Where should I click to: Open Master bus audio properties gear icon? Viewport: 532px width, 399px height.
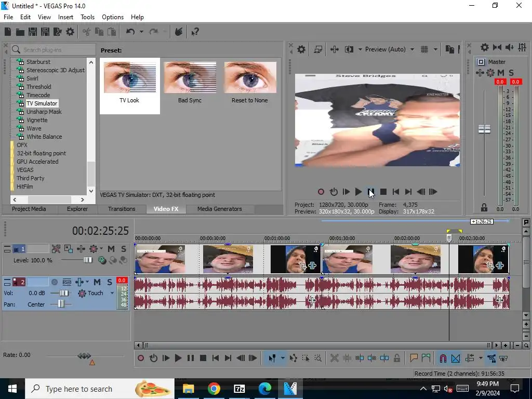click(485, 47)
